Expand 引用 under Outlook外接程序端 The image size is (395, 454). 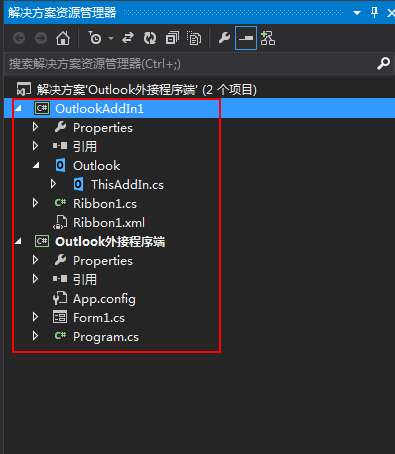click(35, 279)
